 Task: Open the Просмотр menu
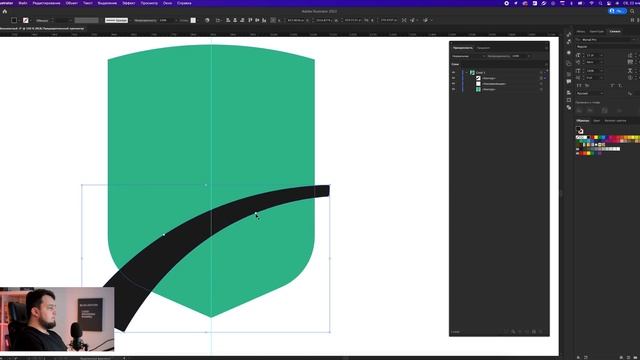tap(149, 3)
